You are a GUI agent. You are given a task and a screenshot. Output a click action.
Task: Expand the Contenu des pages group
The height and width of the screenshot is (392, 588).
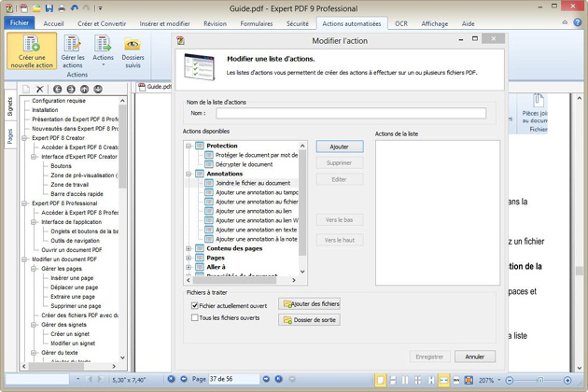[x=189, y=248]
